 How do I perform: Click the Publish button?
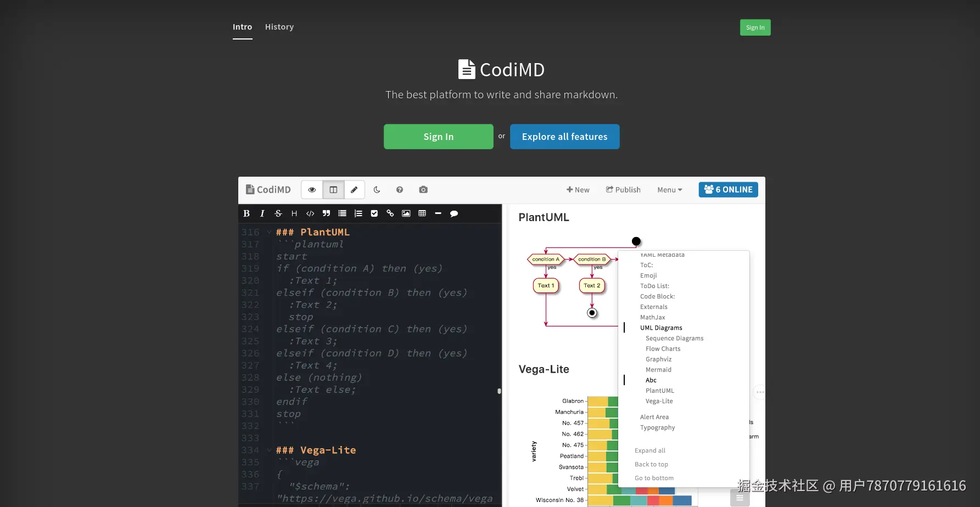(623, 190)
